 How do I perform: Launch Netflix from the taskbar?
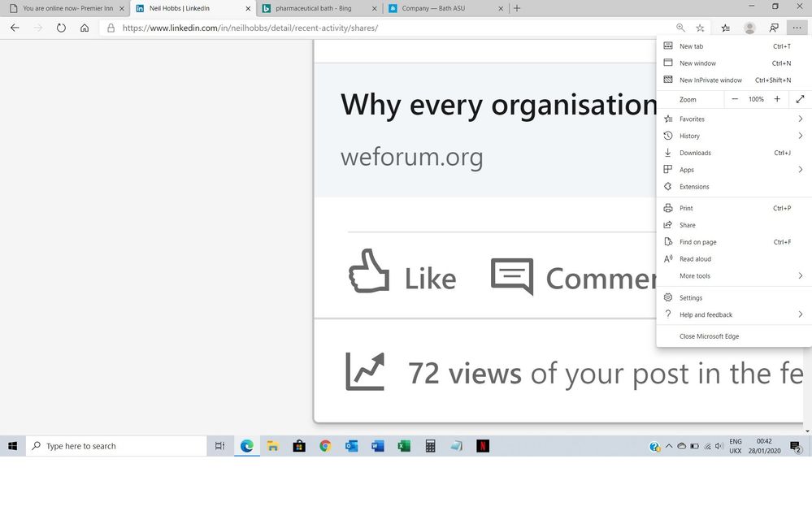click(x=483, y=446)
